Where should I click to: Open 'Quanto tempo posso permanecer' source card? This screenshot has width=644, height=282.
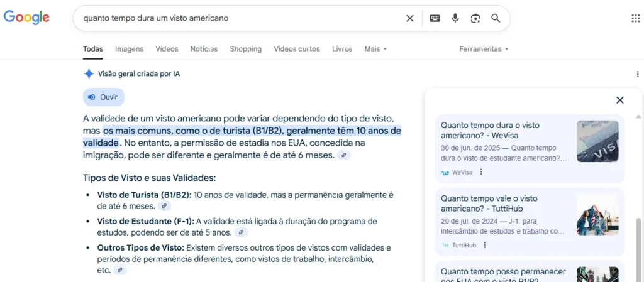coord(530,272)
